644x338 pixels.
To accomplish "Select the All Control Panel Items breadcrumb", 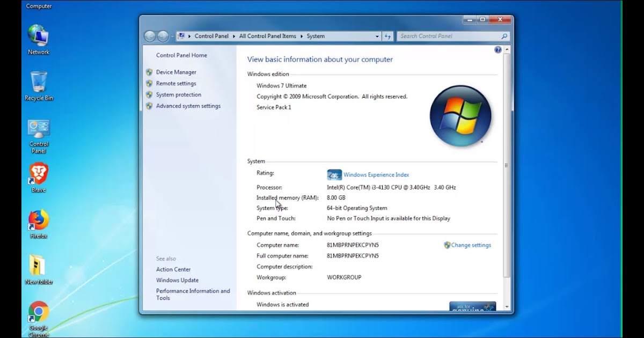I will click(x=268, y=36).
